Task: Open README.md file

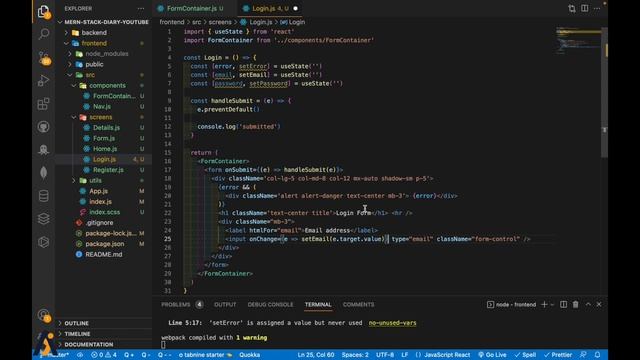Action: pos(104,254)
